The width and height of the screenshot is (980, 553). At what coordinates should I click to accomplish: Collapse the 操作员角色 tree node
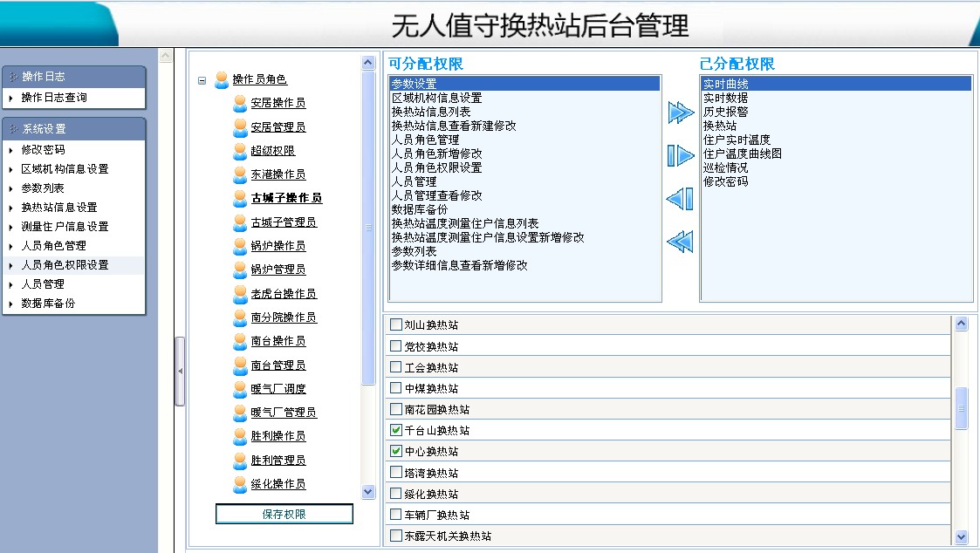(202, 80)
